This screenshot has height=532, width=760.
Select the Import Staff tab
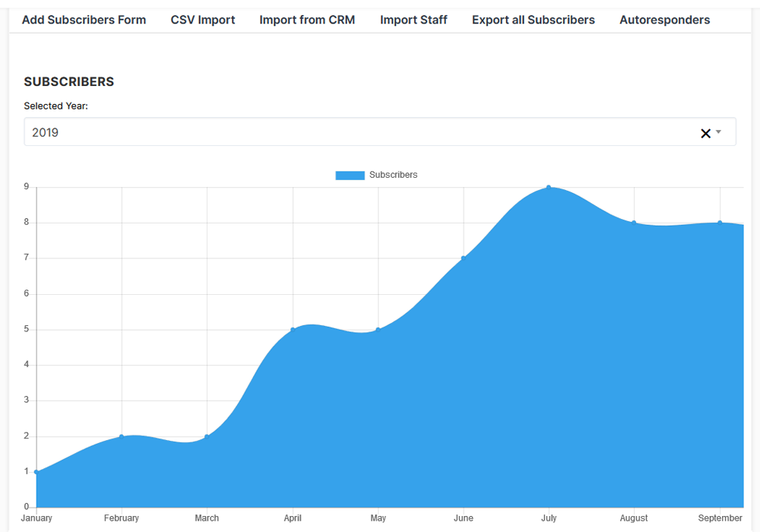tap(413, 20)
